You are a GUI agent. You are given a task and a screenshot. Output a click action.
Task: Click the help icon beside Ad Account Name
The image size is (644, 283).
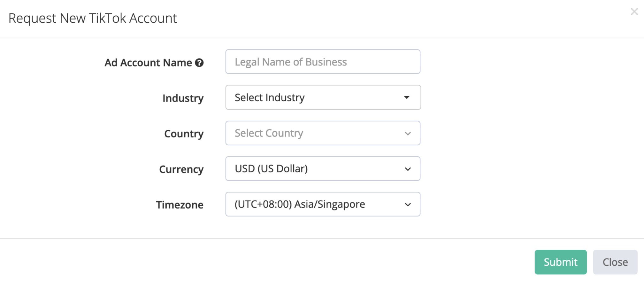click(x=199, y=63)
